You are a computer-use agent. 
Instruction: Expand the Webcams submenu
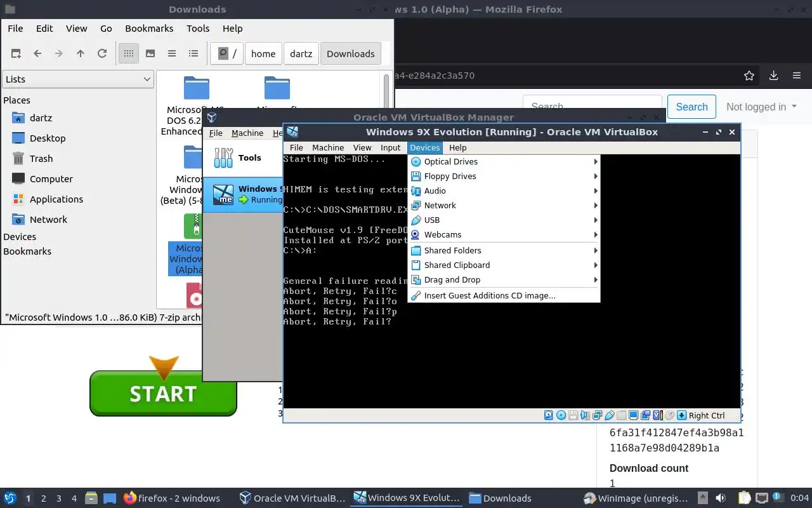point(504,235)
